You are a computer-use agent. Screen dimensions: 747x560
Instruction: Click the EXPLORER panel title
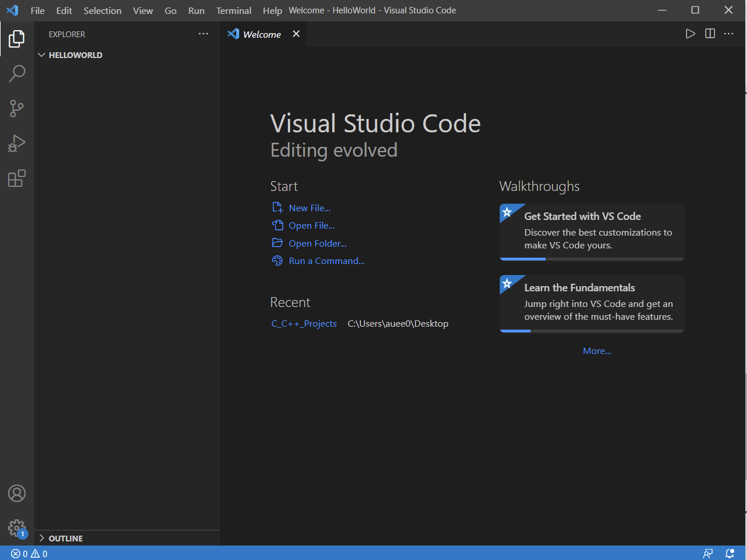(x=67, y=34)
